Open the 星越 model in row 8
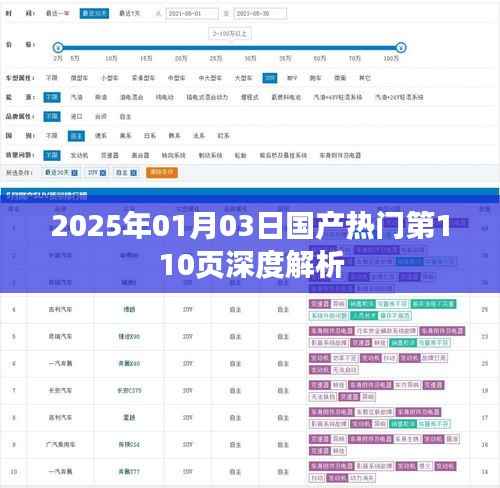This screenshot has width=500, height=488. (129, 417)
